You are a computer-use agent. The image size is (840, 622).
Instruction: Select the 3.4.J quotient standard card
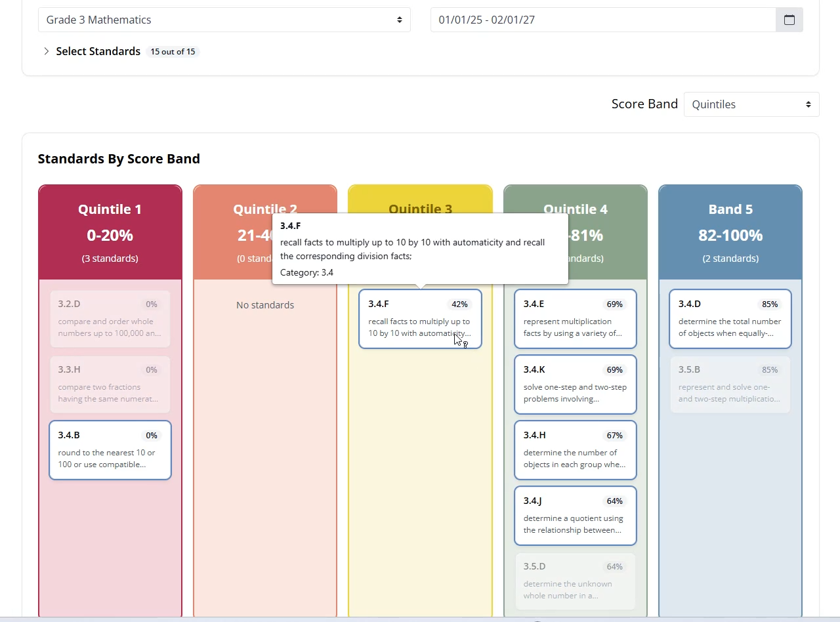576,516
